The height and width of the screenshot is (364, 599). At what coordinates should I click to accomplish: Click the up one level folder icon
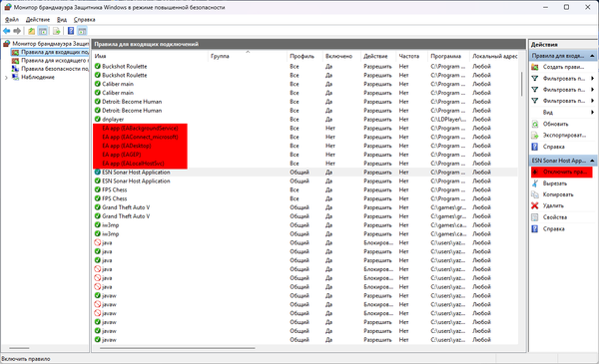pyautogui.click(x=31, y=31)
